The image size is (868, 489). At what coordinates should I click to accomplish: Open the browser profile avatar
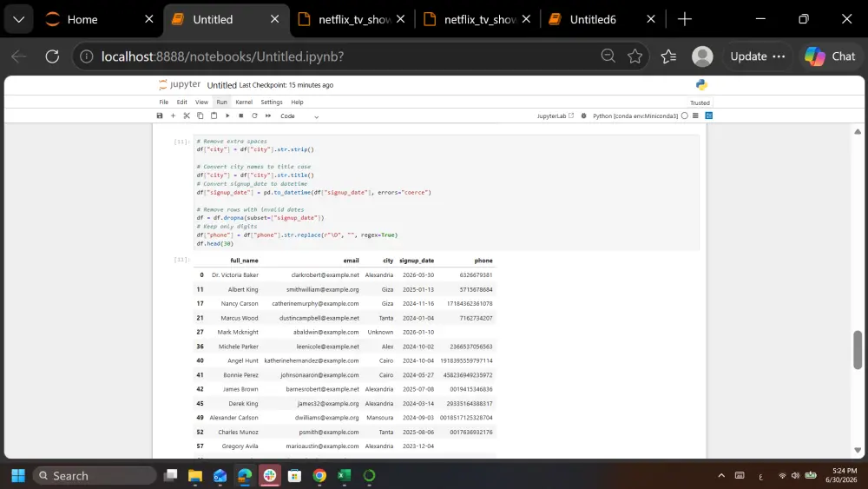(x=702, y=56)
